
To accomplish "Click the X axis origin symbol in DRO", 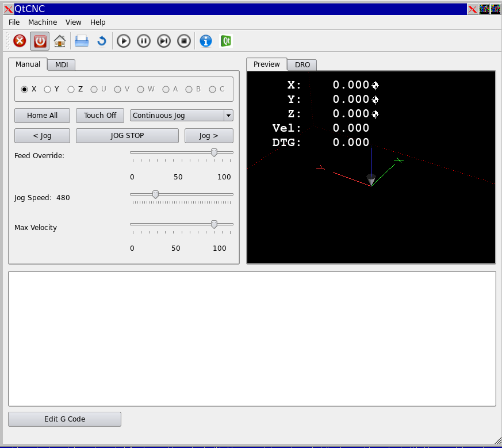I will click(x=375, y=85).
